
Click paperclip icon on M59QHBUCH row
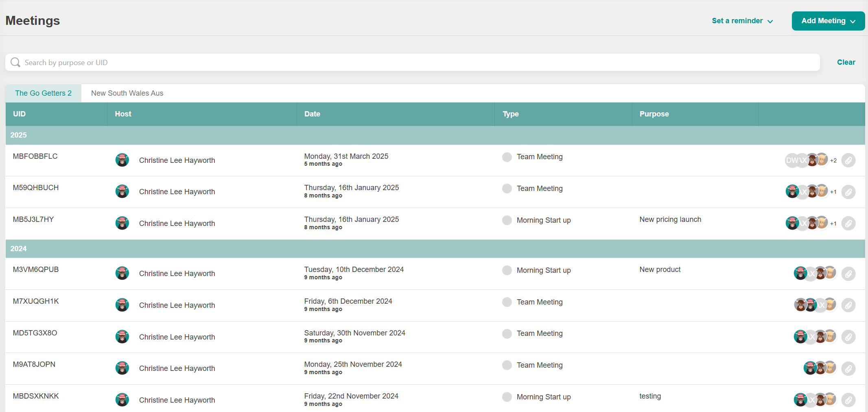(x=848, y=192)
